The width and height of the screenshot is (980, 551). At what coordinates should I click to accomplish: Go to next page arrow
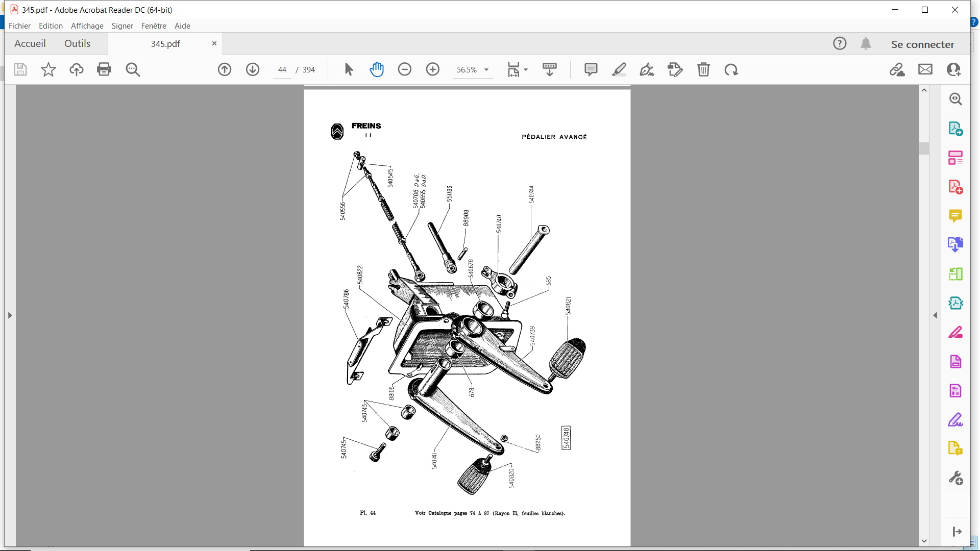[x=253, y=69]
